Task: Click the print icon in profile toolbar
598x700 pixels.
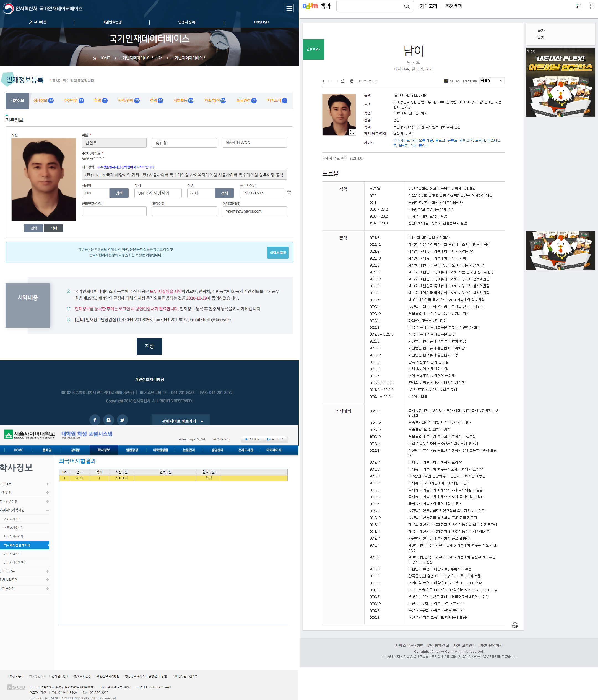Action: click(352, 81)
